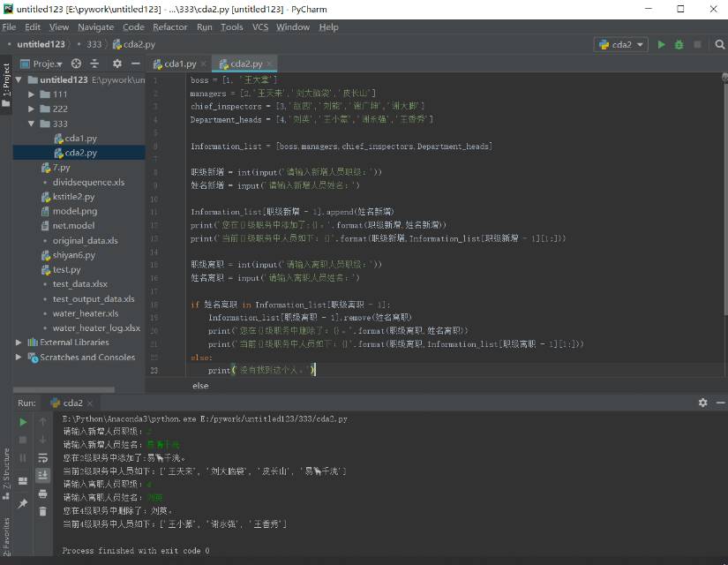Collapse all using the Project panel toolbar icon
This screenshot has width=728, height=565.
pyautogui.click(x=95, y=64)
